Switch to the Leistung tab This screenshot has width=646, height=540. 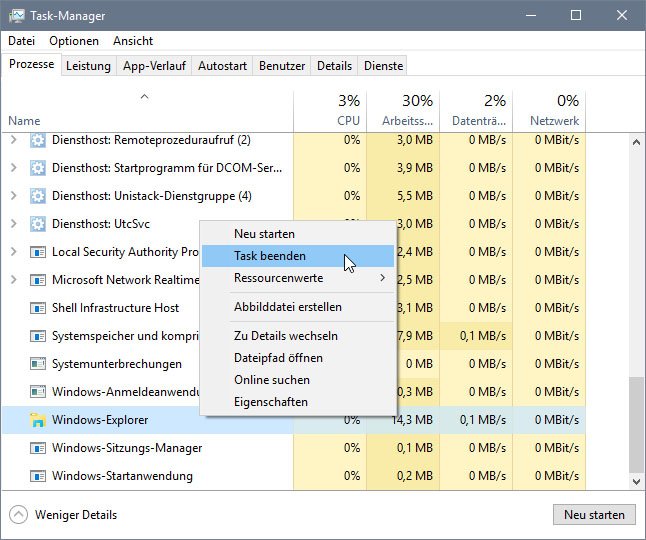[x=88, y=66]
